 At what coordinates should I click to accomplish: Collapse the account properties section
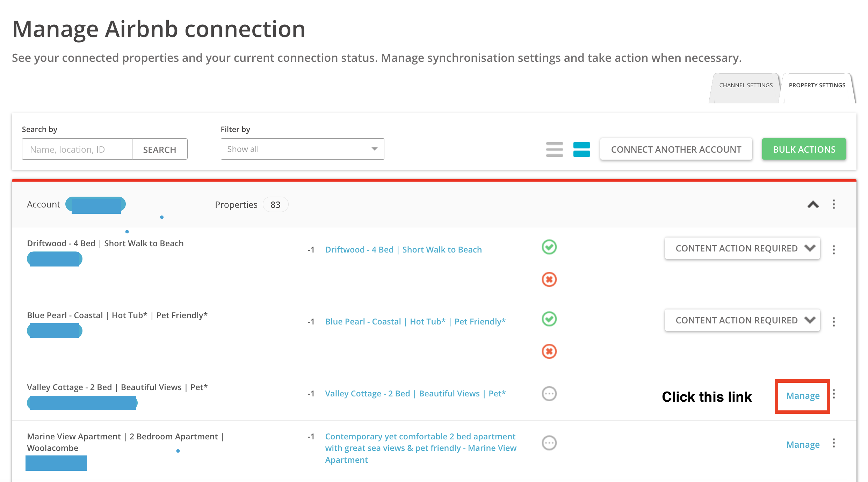click(813, 205)
